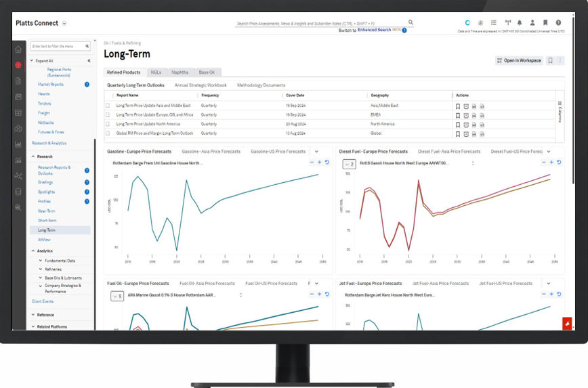Download Excel for Global RM Price report
The height and width of the screenshot is (388, 588).
coord(482,134)
